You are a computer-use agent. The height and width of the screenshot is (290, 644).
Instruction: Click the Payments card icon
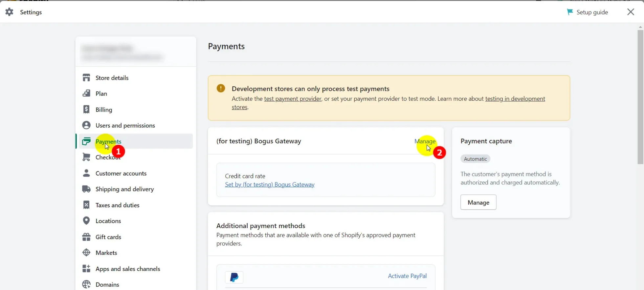click(86, 141)
